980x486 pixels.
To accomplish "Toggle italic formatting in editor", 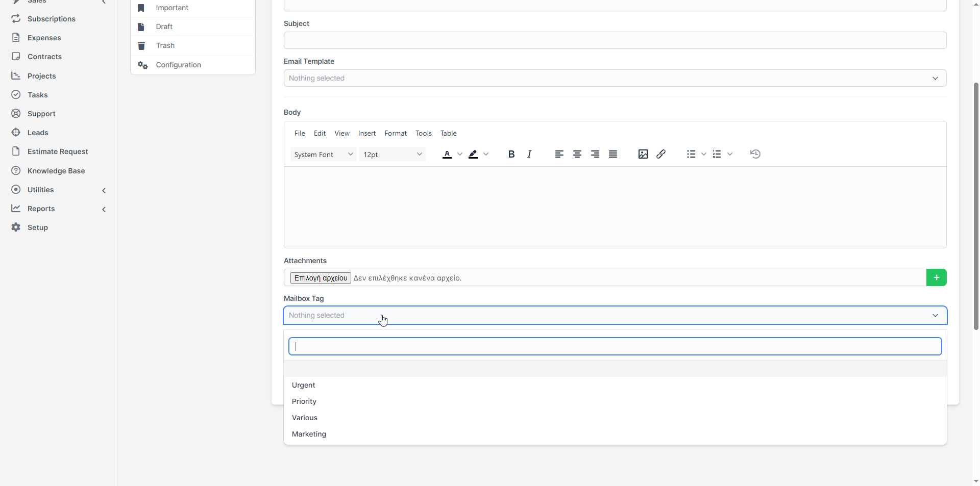I will 529,154.
